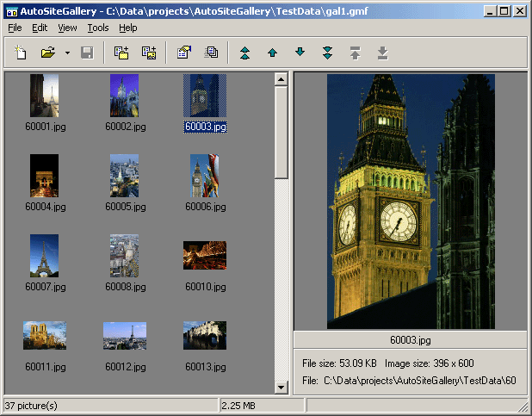
Task: Move picture to bottom with double down arrows
Action: tap(327, 53)
